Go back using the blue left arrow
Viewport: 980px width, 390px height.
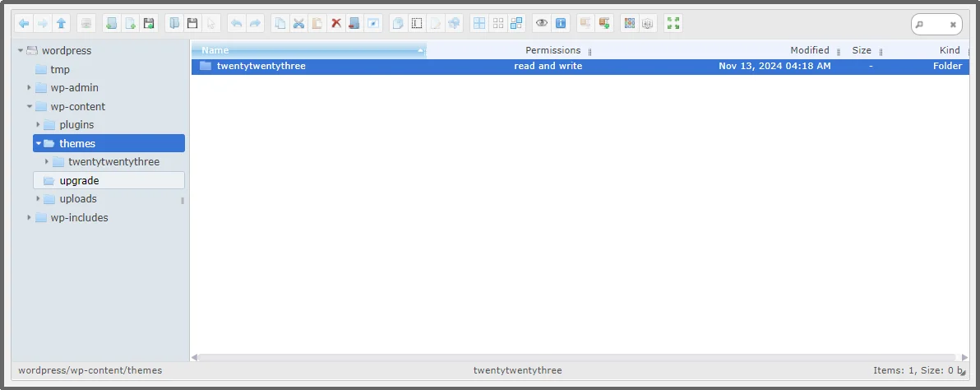24,24
